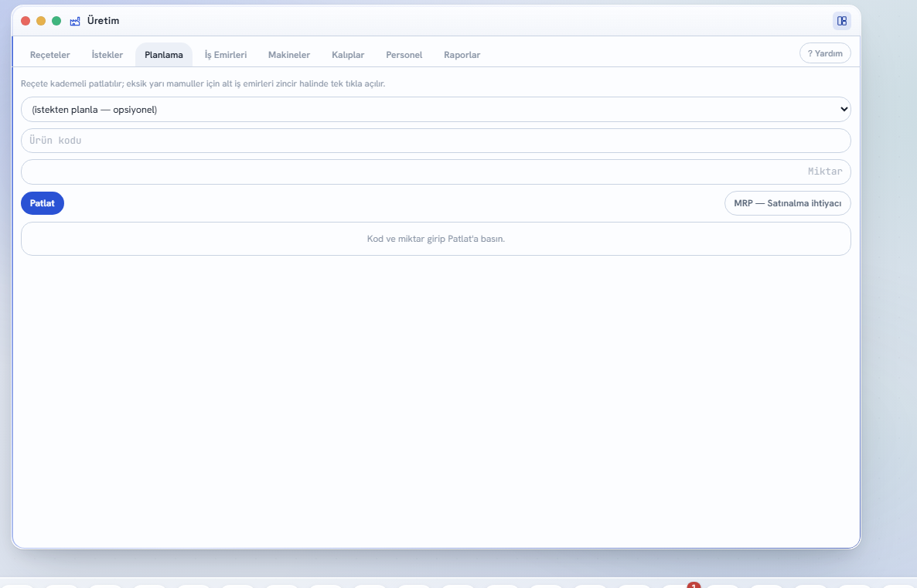The width and height of the screenshot is (917, 588).
Task: Switch to the İstekler tab
Action: point(107,55)
